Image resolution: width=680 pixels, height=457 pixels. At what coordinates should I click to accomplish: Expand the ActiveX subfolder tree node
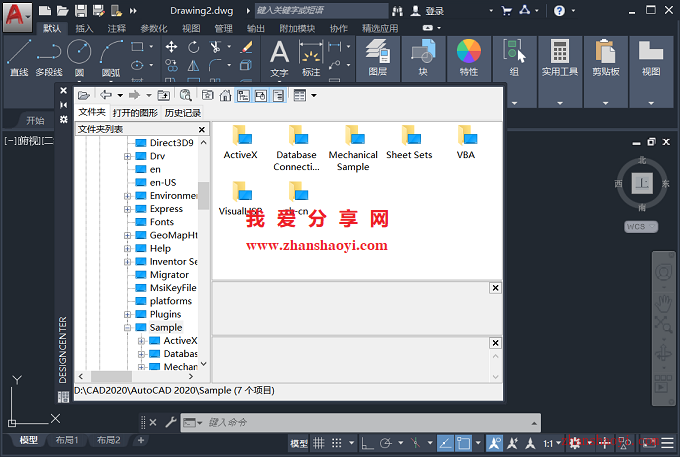pos(141,341)
